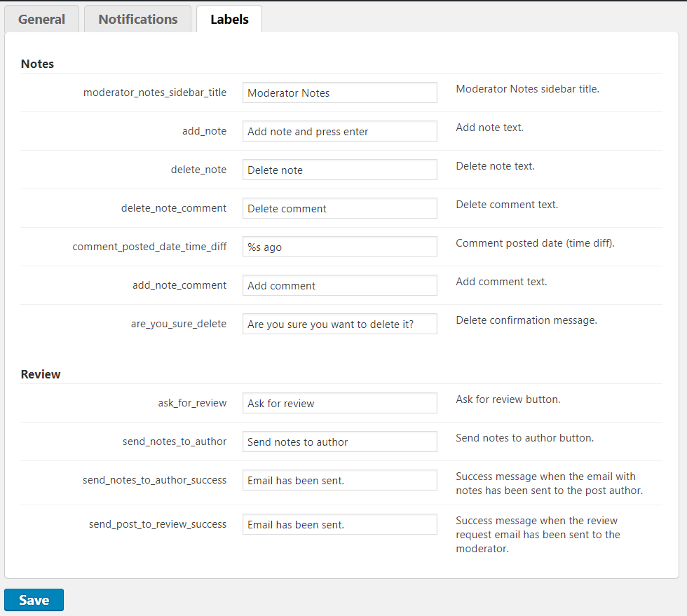Click the Send notes to author field

point(339,442)
